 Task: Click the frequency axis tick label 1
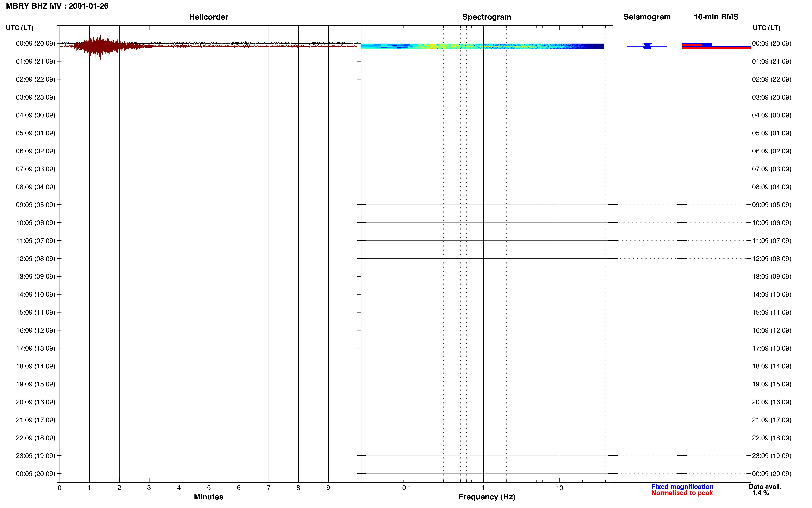(483, 488)
